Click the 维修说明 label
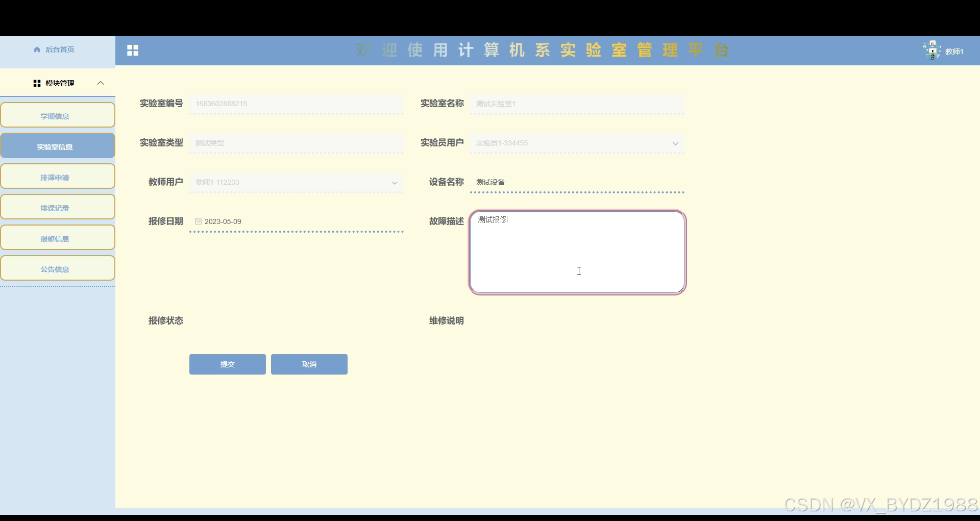Viewport: 980px width, 521px height. pyautogui.click(x=447, y=320)
